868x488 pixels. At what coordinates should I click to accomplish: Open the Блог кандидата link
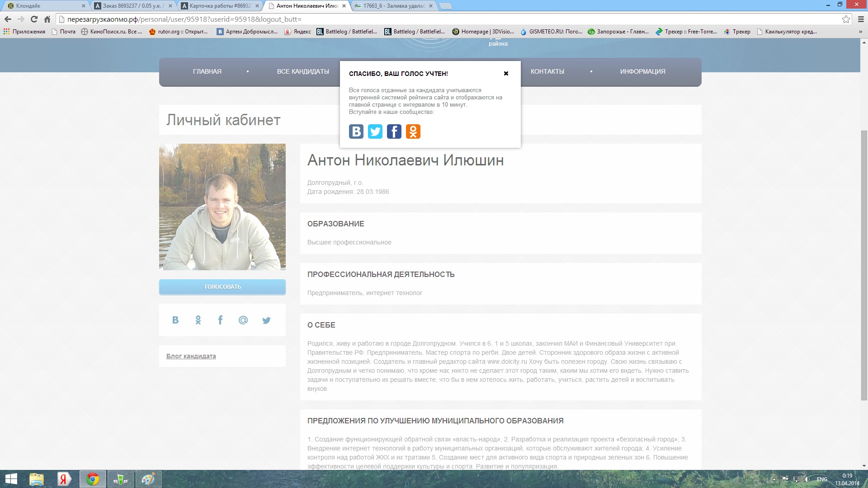[191, 356]
